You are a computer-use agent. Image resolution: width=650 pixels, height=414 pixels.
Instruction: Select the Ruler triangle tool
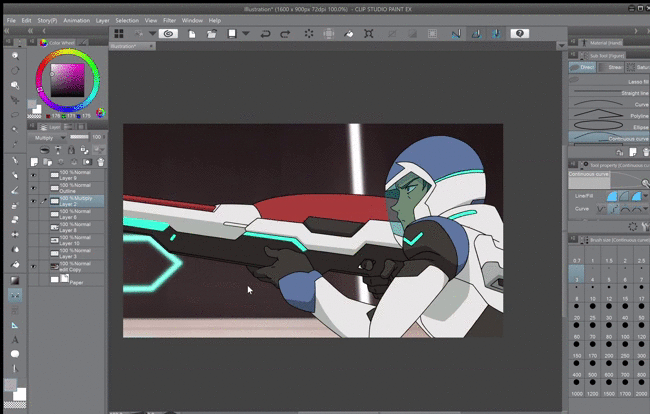click(x=15, y=325)
